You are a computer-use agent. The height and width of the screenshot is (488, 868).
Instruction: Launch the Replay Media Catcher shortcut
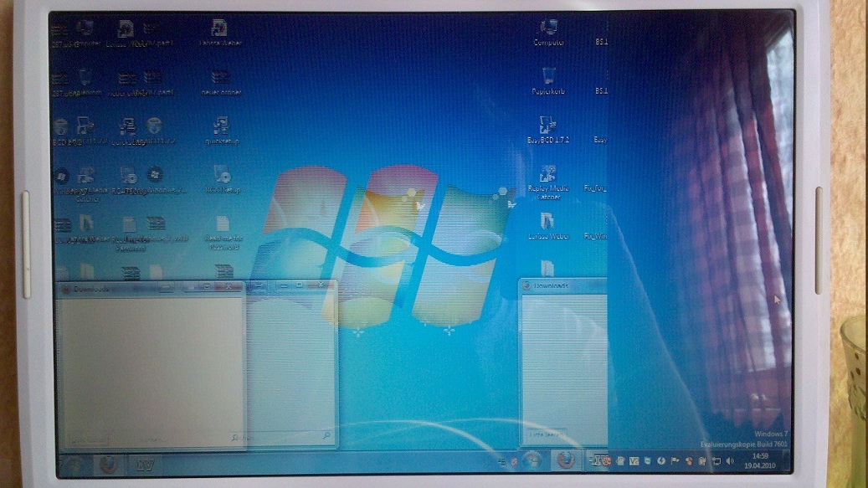click(548, 182)
